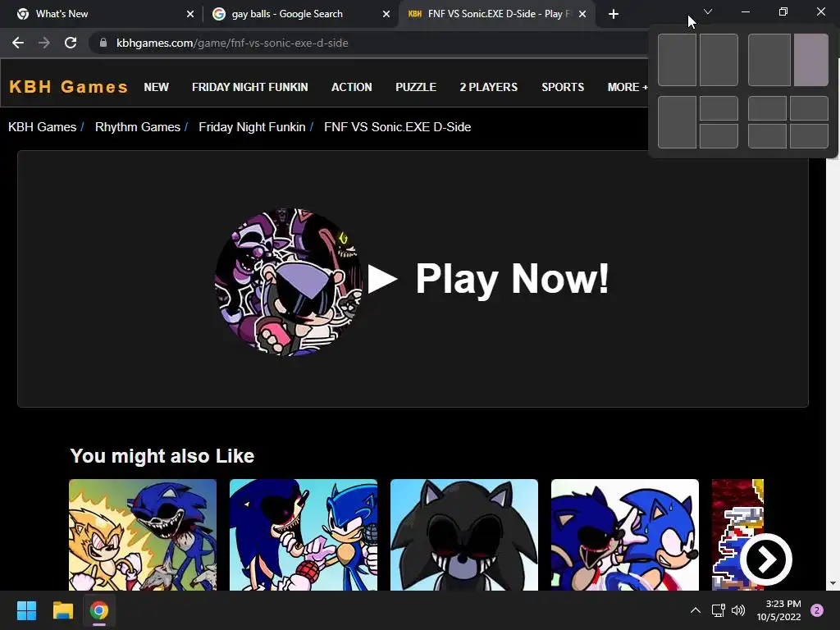840x630 pixels.
Task: Click the browser forward arrow
Action: tap(44, 43)
